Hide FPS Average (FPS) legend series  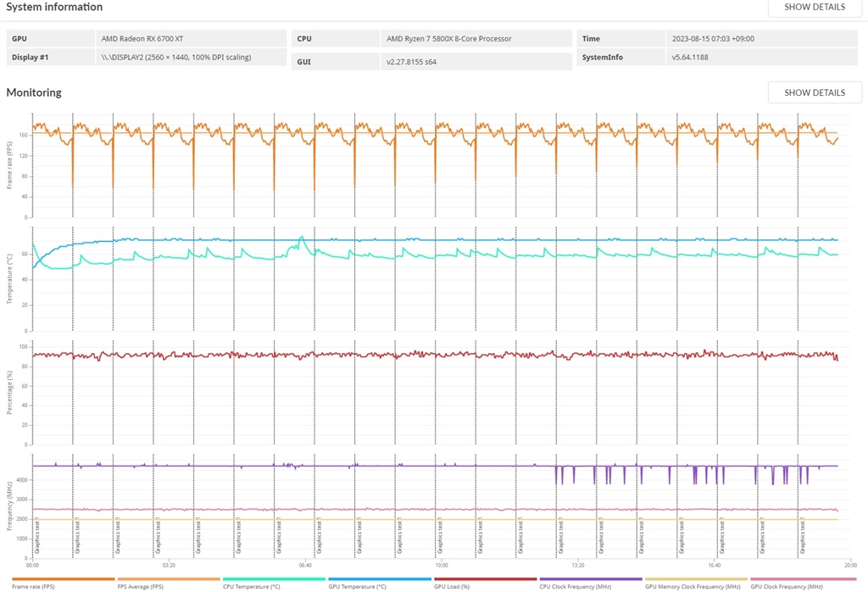[x=140, y=586]
